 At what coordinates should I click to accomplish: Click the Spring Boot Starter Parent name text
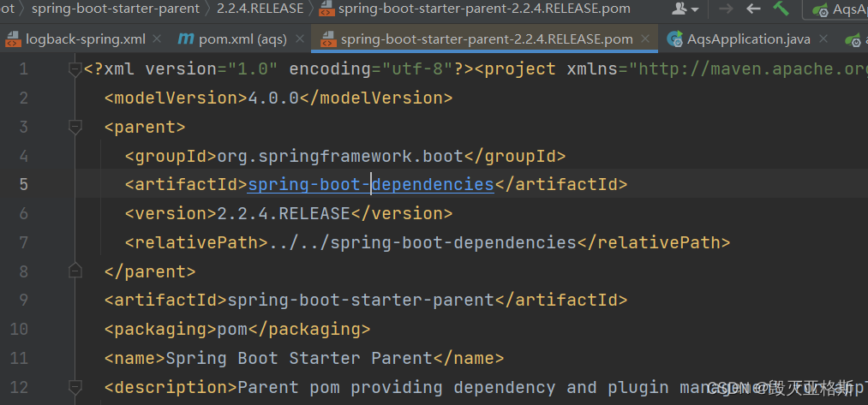299,358
